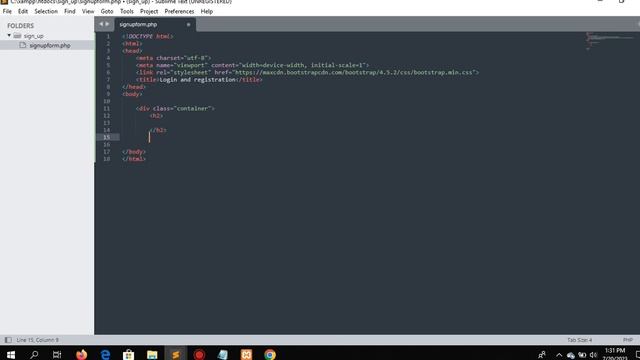Open Windows search from taskbar
This screenshot has height=360, width=640.
click(34, 354)
